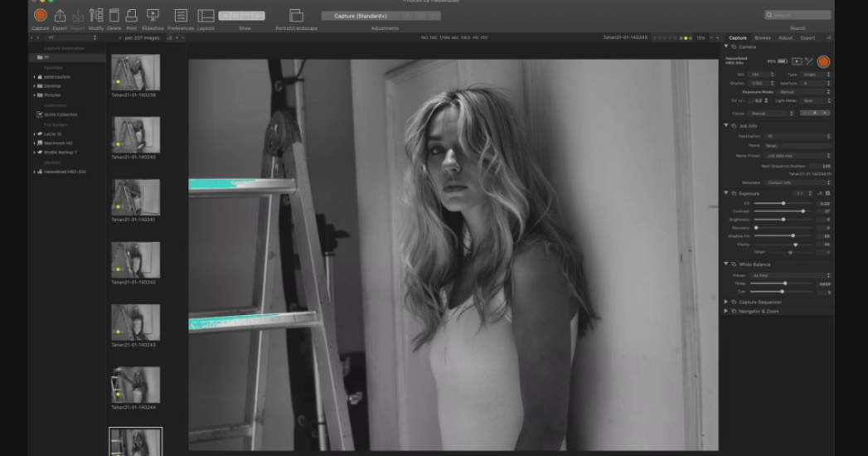Open the Modify tool

pyautogui.click(x=96, y=16)
